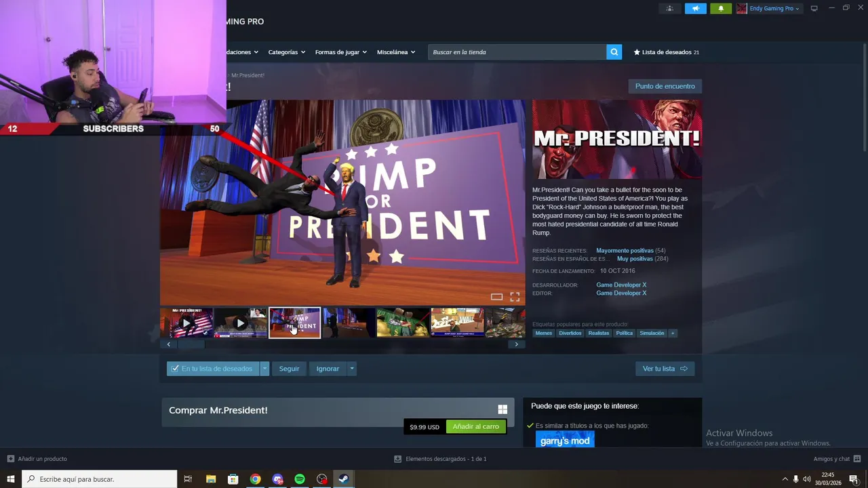The width and height of the screenshot is (868, 488).
Task: Select the green money table screenshot thumbnail
Action: [x=403, y=323]
